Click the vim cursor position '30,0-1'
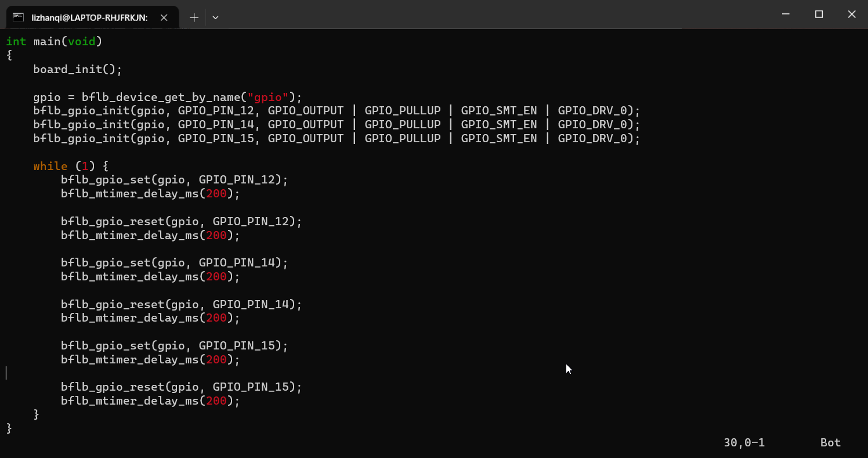The height and width of the screenshot is (458, 868). (x=744, y=443)
